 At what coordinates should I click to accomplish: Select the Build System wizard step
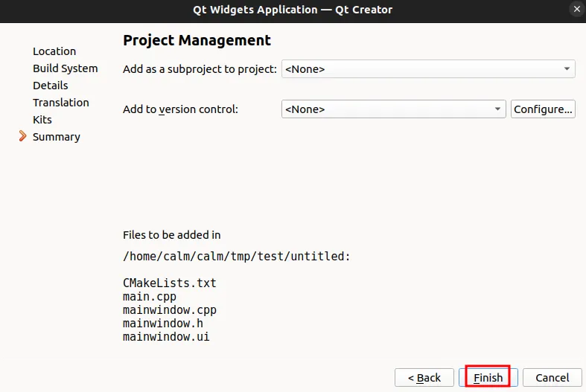(x=65, y=68)
